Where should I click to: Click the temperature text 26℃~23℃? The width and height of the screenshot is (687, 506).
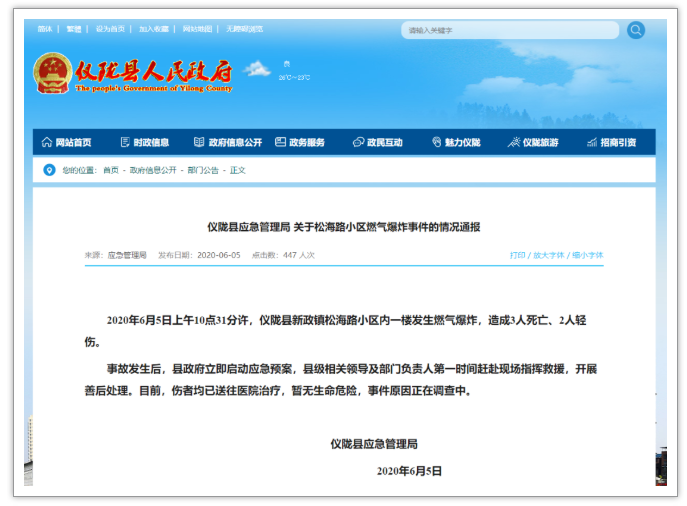pos(294,78)
